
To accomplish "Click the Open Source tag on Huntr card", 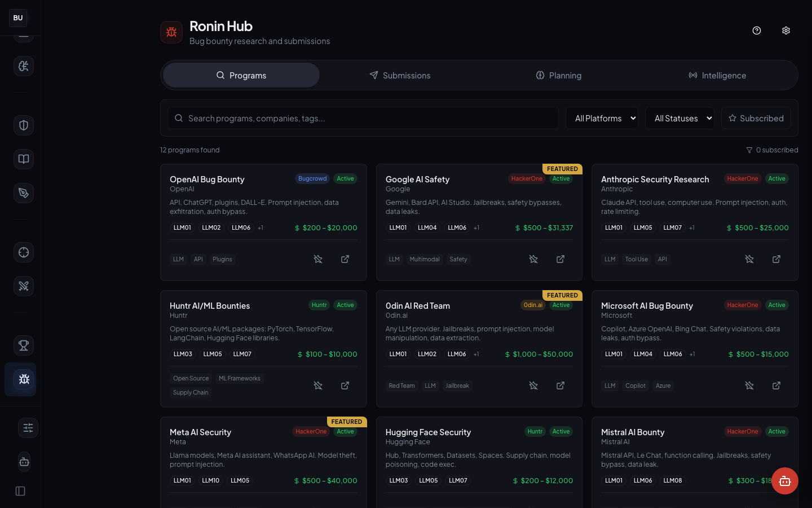I will pyautogui.click(x=191, y=378).
